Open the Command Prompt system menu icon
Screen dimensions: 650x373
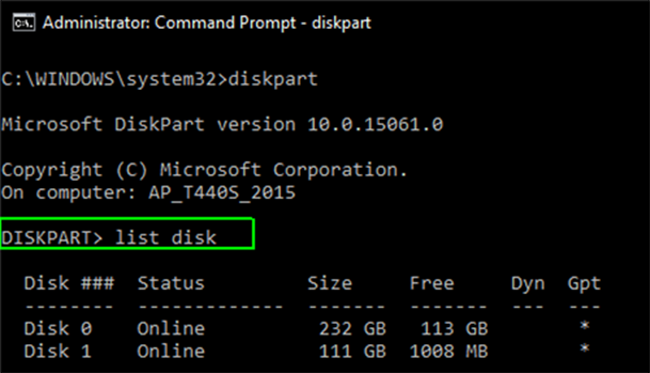coord(24,23)
